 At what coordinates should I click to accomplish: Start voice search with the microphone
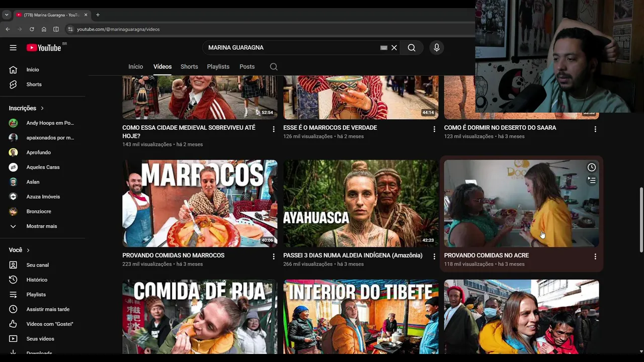click(x=437, y=48)
